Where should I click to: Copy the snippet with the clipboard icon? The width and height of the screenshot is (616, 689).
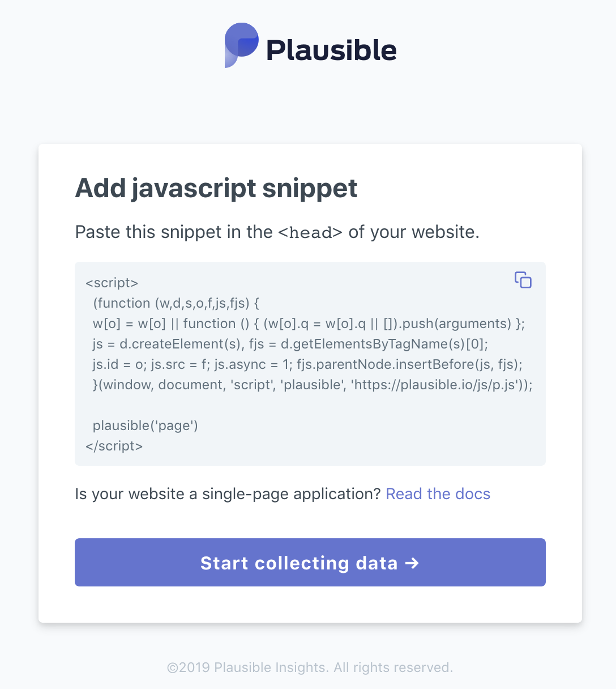[523, 280]
